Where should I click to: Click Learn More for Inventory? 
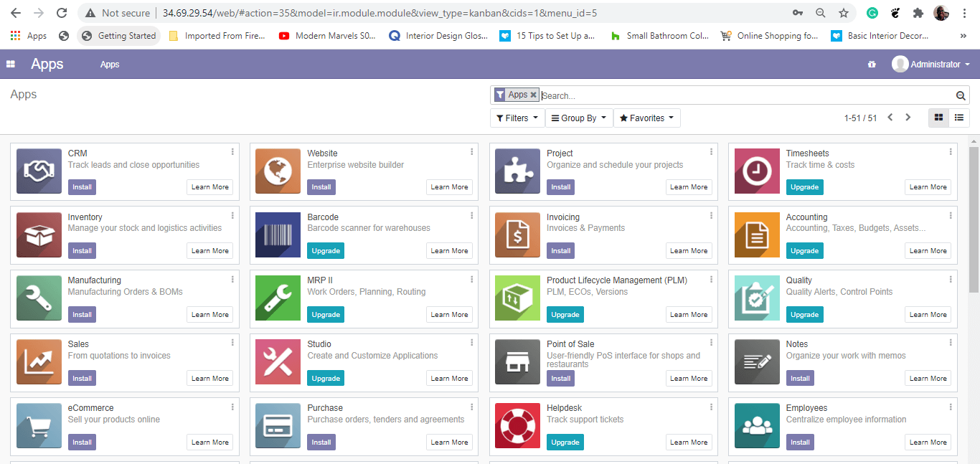click(210, 251)
